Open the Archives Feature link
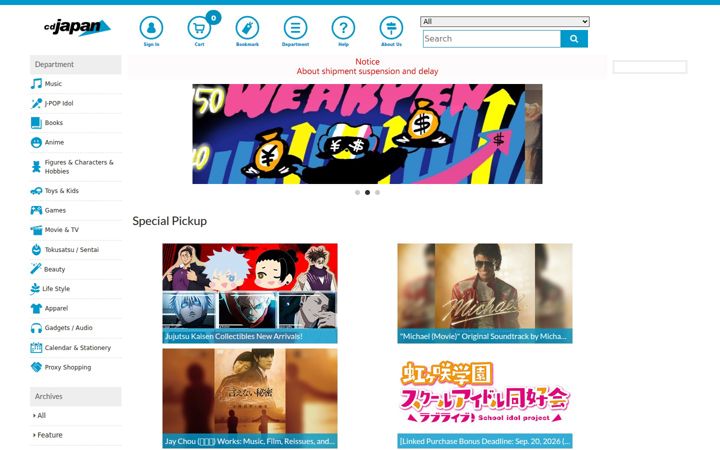 [48, 435]
